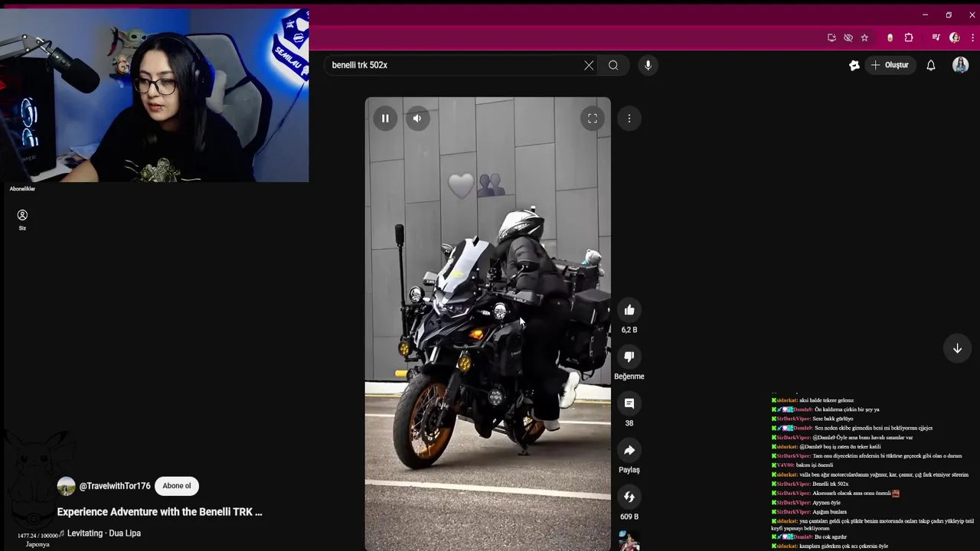
Task: Go to the next Short with down arrow
Action: pyautogui.click(x=957, y=348)
